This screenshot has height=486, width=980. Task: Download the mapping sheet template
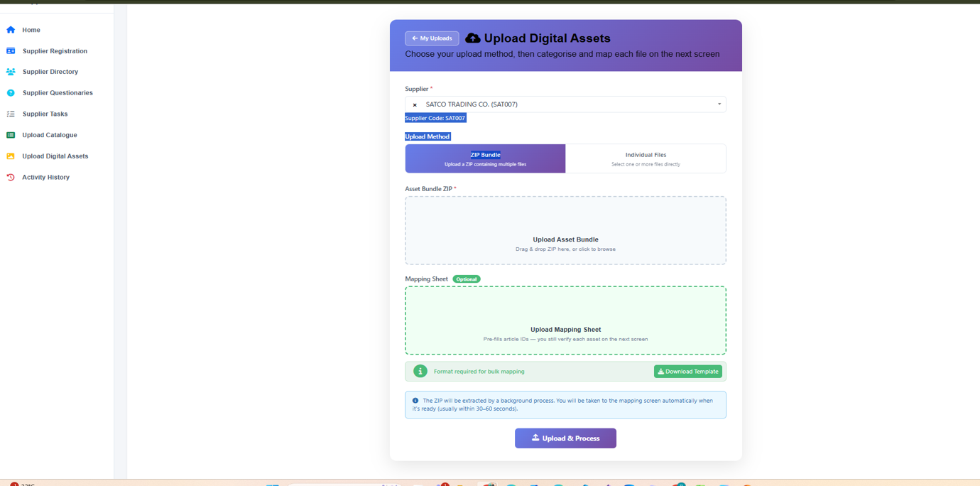pos(687,371)
